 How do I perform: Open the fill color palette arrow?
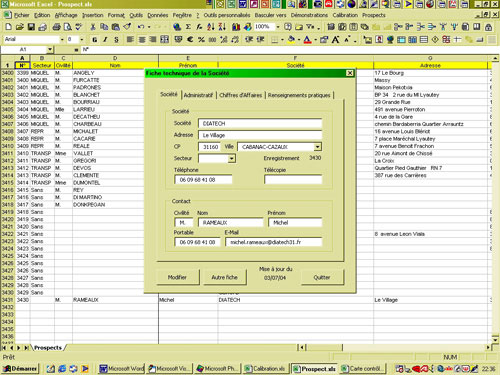(x=299, y=40)
